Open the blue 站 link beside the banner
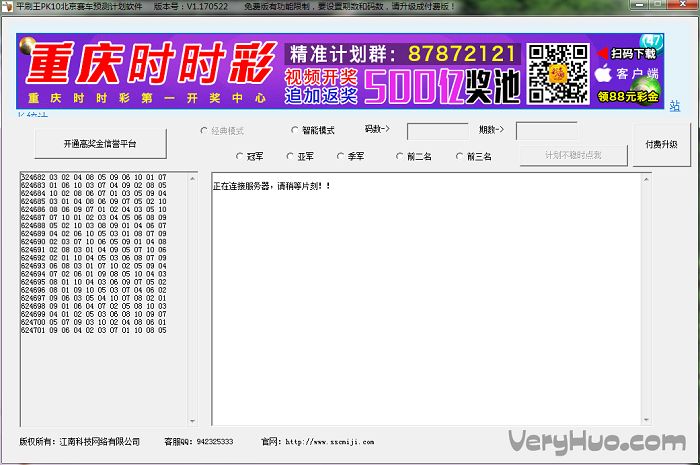Screen dimensions: 700x465 pyautogui.click(x=675, y=106)
